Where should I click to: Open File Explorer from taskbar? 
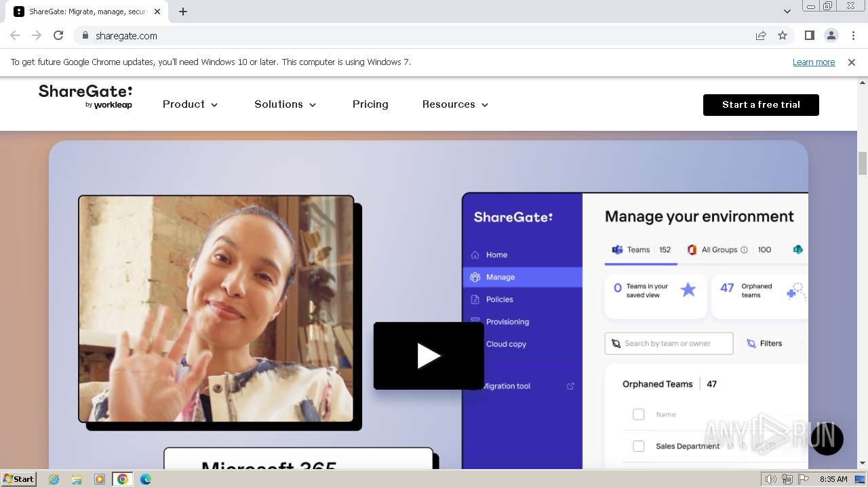pos(77,479)
